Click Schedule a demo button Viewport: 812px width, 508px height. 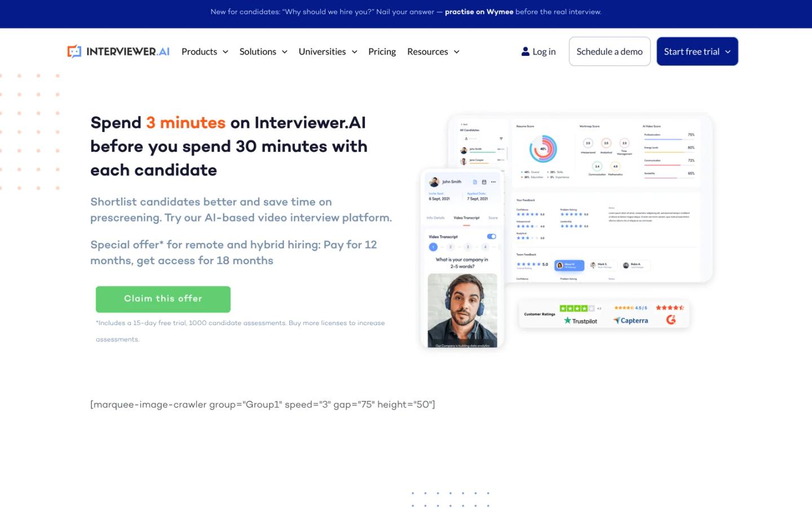(610, 51)
